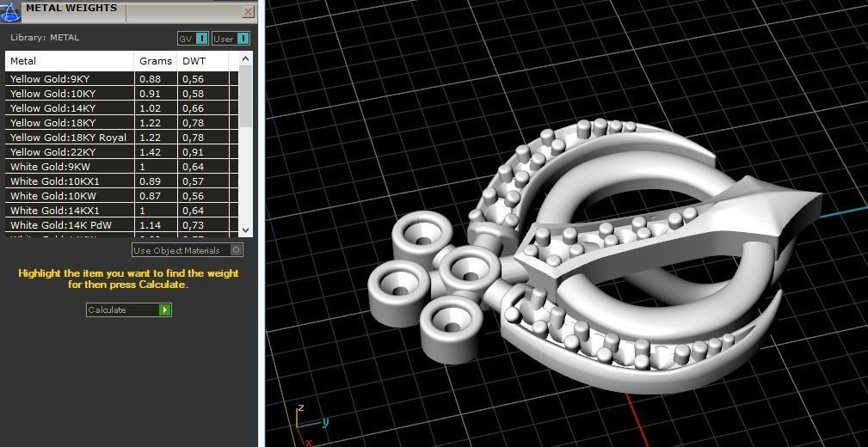Click the Calculate button

click(128, 309)
